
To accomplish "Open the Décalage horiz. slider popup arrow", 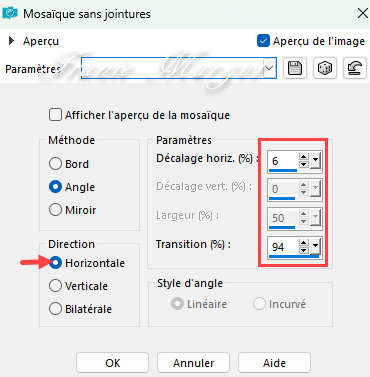I will pyautogui.click(x=315, y=161).
